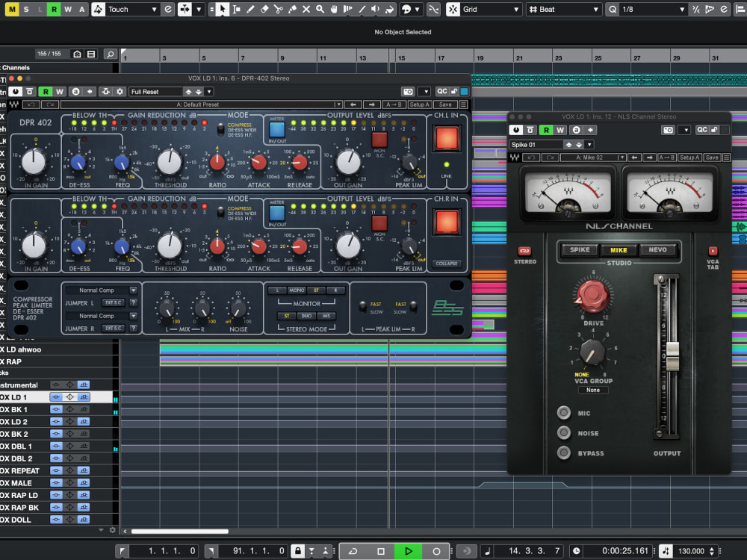747x560 pixels.
Task: Set MONITOR to MONO
Action: pos(297,290)
